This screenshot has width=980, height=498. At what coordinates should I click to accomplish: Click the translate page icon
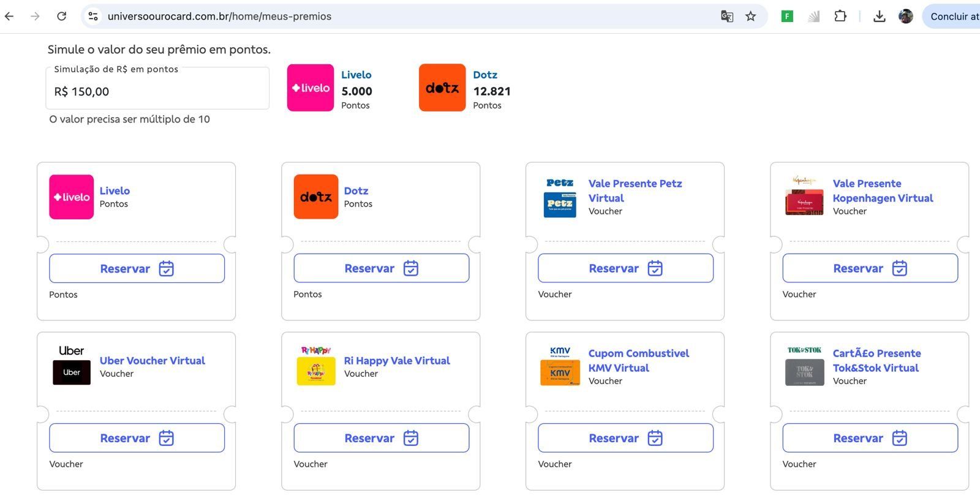click(x=727, y=17)
